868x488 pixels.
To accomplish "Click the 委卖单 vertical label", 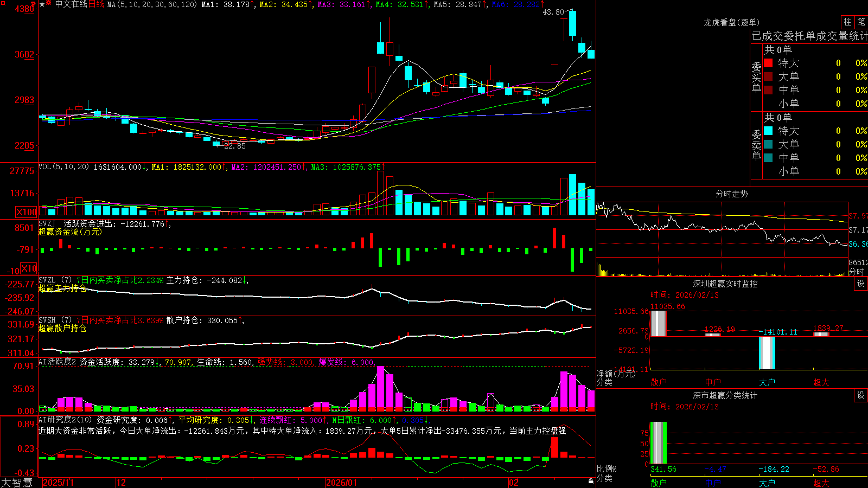I will pyautogui.click(x=756, y=145).
